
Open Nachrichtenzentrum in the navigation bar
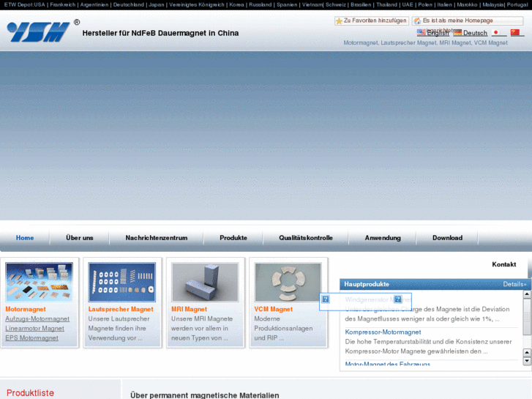click(x=157, y=238)
